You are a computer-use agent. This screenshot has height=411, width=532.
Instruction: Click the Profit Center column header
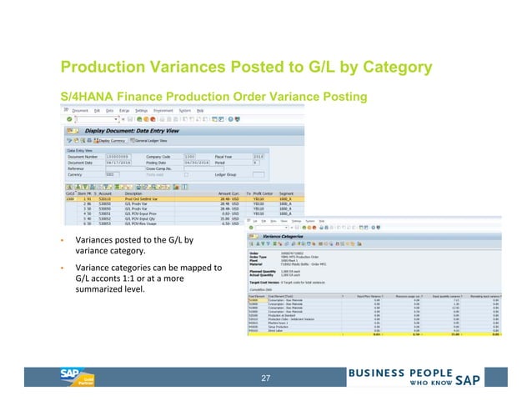coord(263,193)
